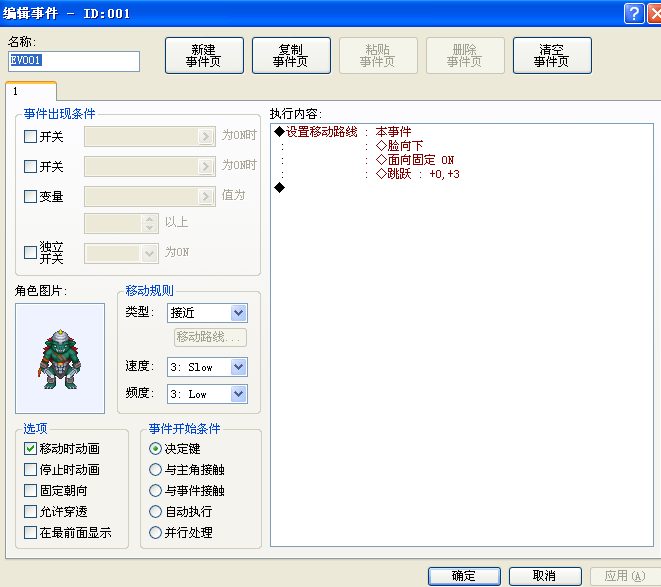Click the 应用(A) button

pos(625,576)
